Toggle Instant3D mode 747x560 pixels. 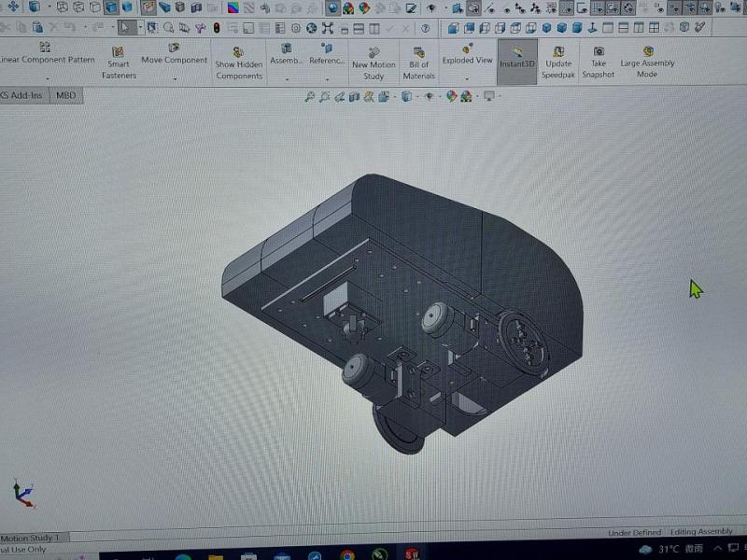[x=517, y=62]
